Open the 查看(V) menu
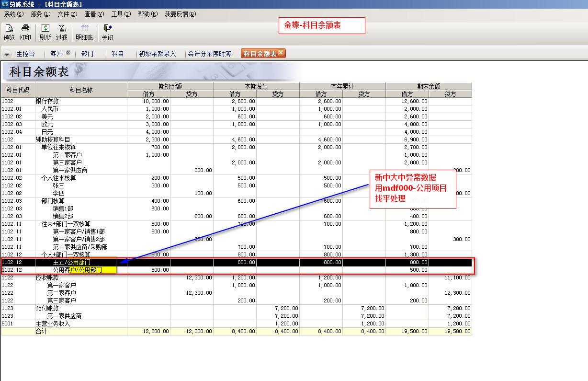Viewport: 588px width, 381px height. tap(94, 14)
